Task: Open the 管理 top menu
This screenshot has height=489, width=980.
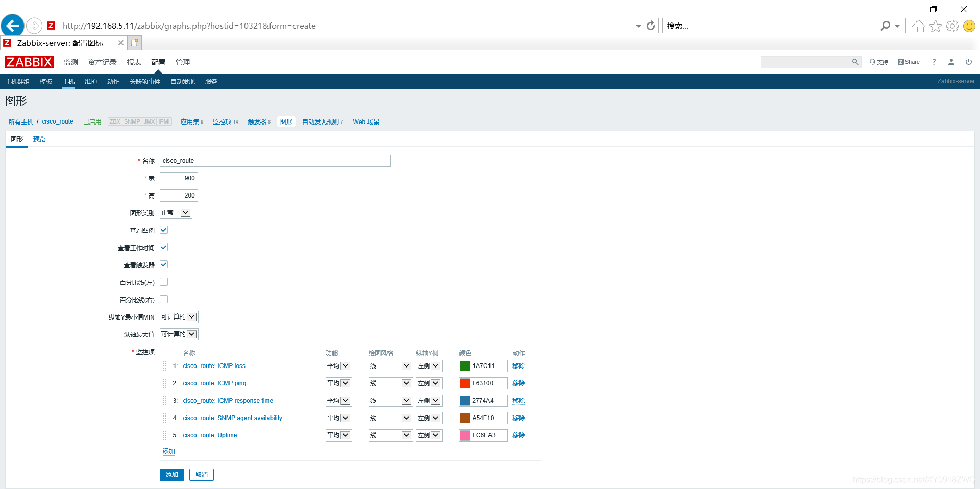Action: 183,62
